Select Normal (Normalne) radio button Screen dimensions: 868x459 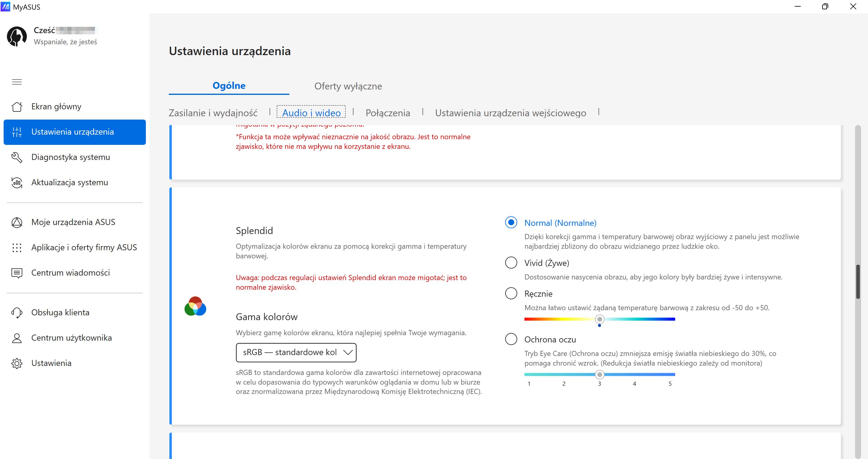pos(511,222)
